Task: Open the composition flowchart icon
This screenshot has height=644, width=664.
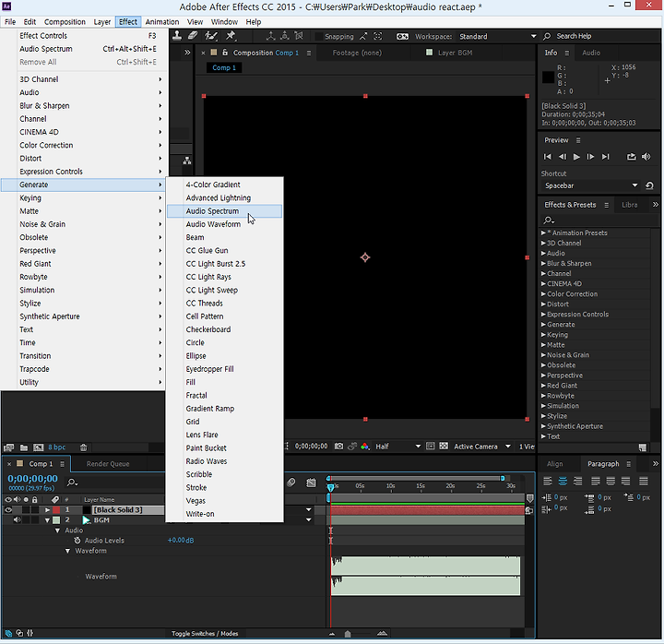Action: [x=186, y=161]
